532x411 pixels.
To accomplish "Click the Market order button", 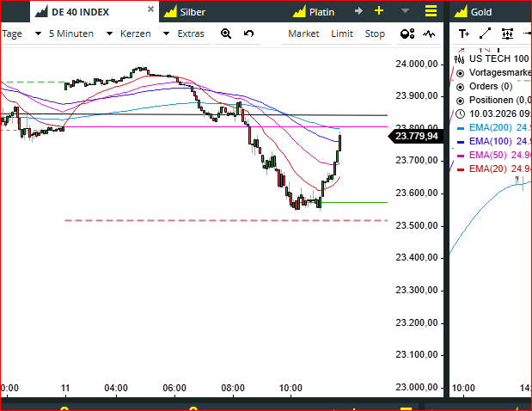I will point(303,34).
